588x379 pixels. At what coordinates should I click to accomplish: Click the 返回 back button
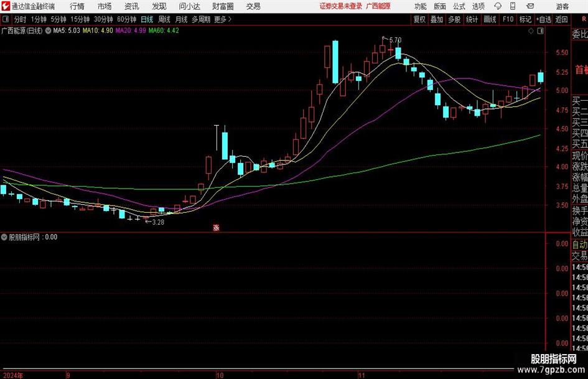click(x=561, y=19)
